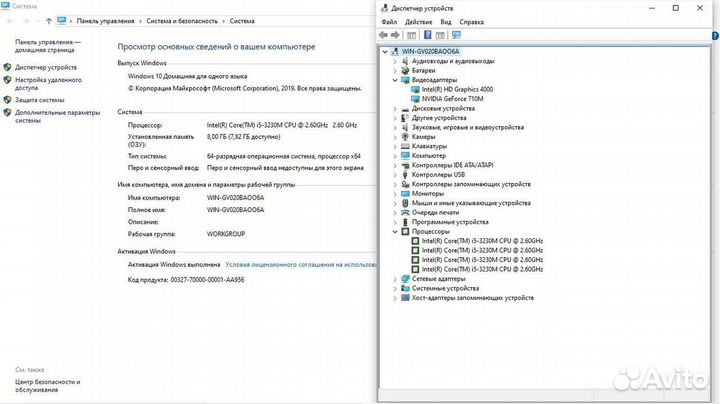Select Звуковые, игровые и видеоустройства tree label

[467, 127]
